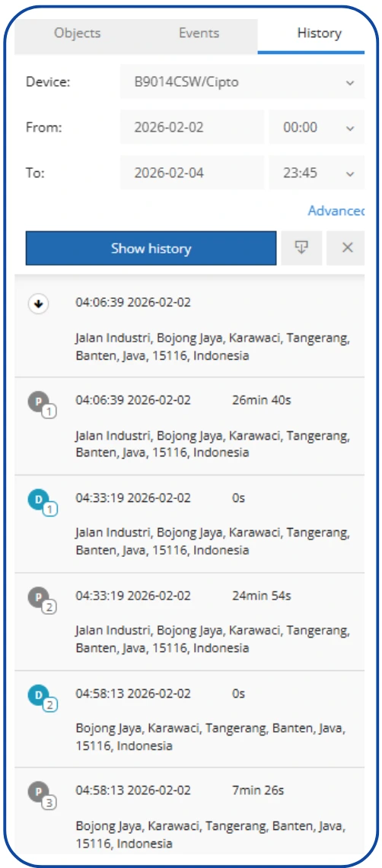Image resolution: width=382 pixels, height=868 pixels.
Task: Click the P1 timestamp 04:06:39 2026-02-02
Action: [x=133, y=400]
